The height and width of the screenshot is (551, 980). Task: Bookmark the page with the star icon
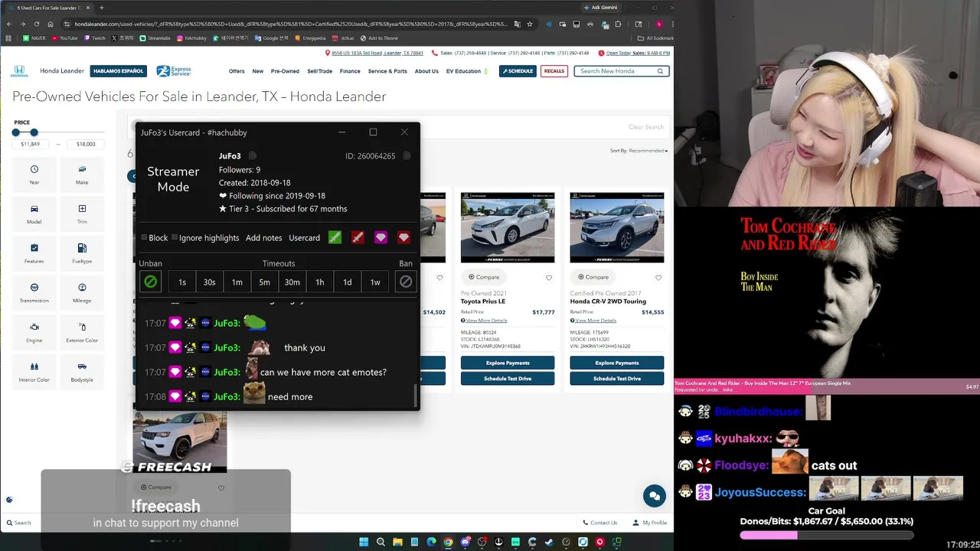(x=529, y=24)
